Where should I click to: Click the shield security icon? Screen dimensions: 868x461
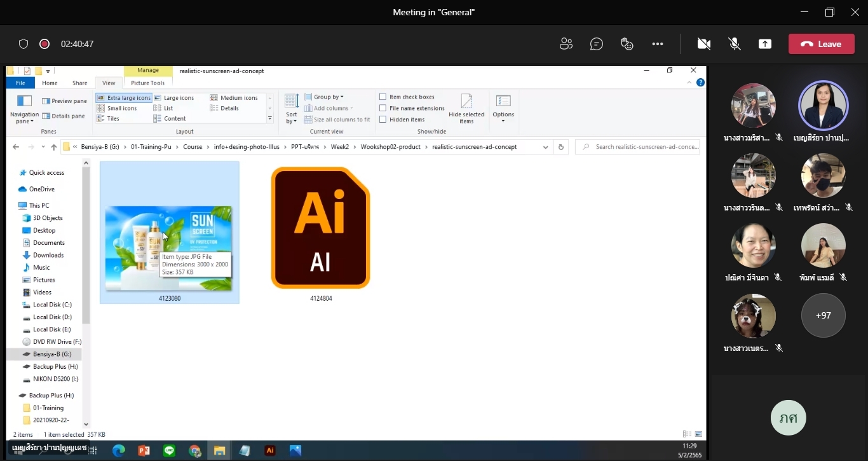click(x=24, y=44)
